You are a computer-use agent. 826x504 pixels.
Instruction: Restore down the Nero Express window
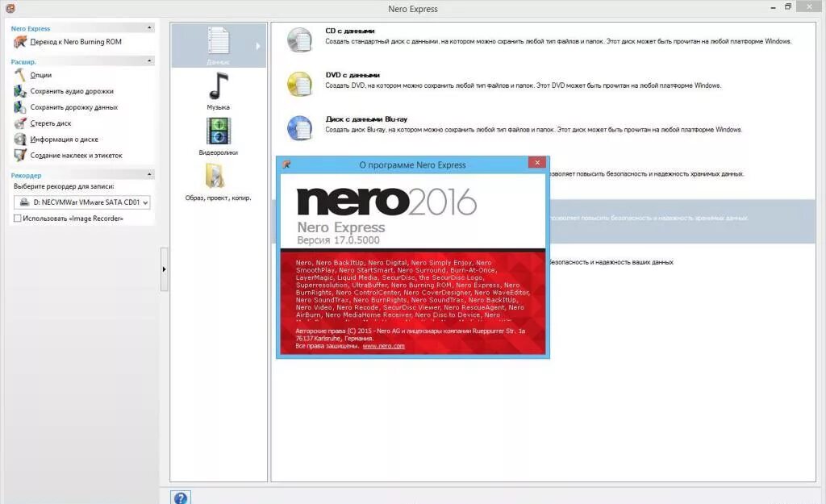click(788, 6)
